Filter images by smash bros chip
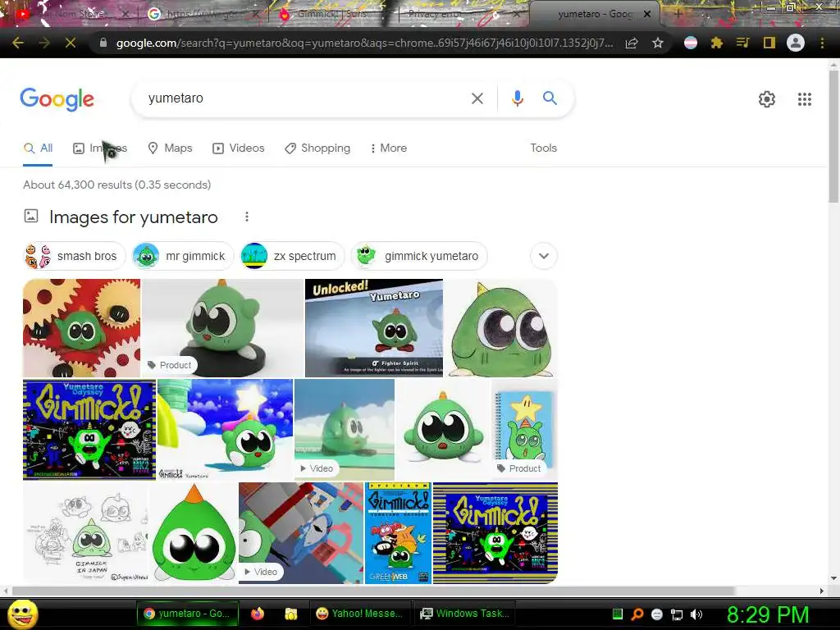 point(75,256)
